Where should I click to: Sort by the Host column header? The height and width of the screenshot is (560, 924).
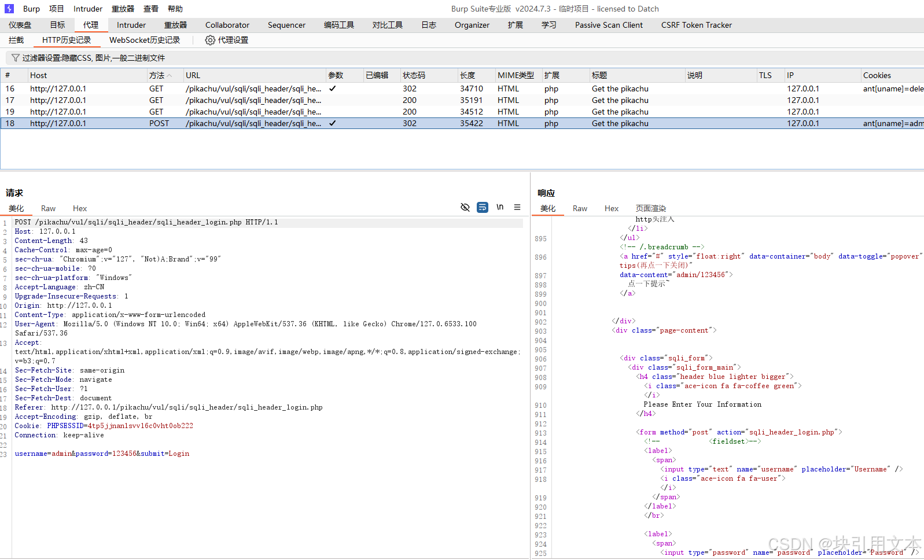(87, 75)
